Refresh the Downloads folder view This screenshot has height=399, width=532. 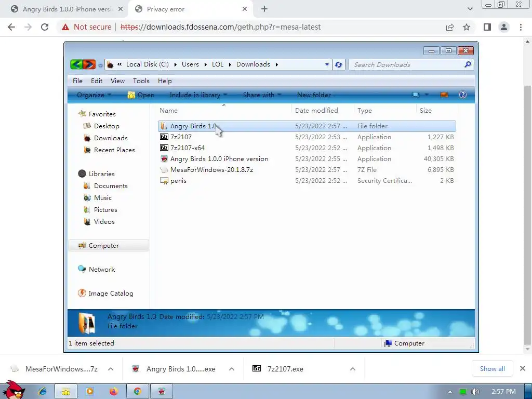tap(339, 64)
